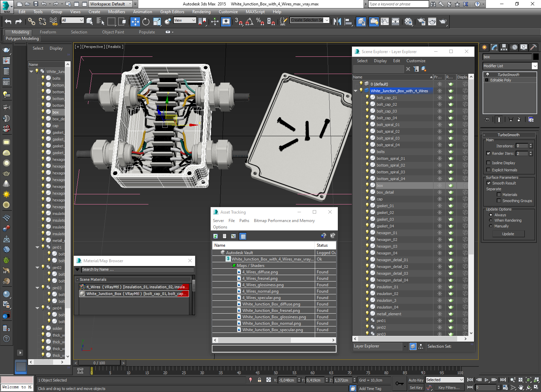Click the Undo arrow in main toolbar
Image resolution: width=541 pixels, height=392 pixels.
point(8,22)
